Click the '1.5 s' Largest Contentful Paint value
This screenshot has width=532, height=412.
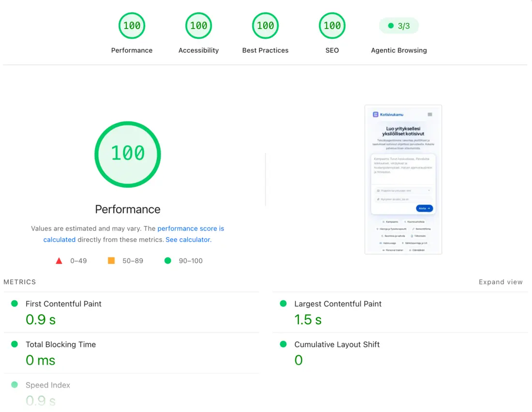tap(308, 320)
